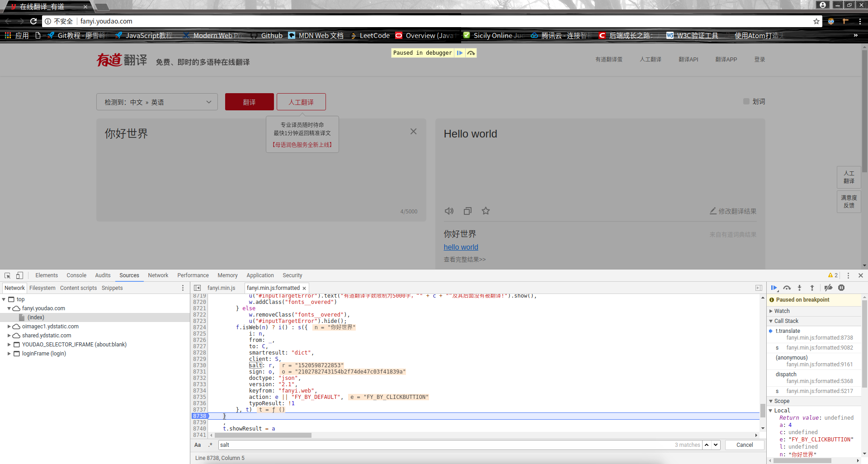The height and width of the screenshot is (464, 868).
Task: Copy the translation result icon
Action: (467, 211)
